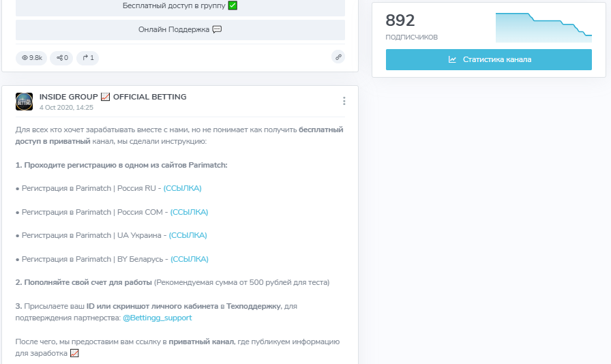Click the chart icon in Статистика канала
The image size is (611, 364).
point(452,59)
